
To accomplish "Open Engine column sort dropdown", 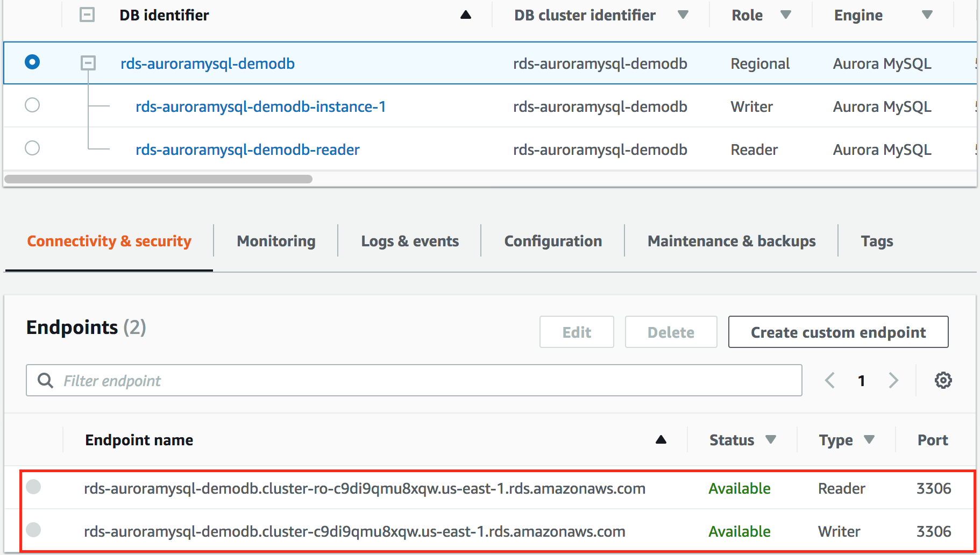I will pyautogui.click(x=927, y=15).
